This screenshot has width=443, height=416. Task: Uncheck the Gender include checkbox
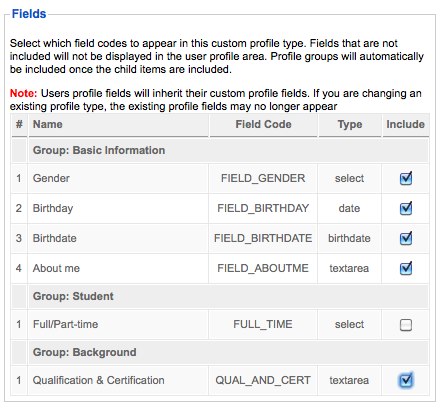[x=406, y=178]
